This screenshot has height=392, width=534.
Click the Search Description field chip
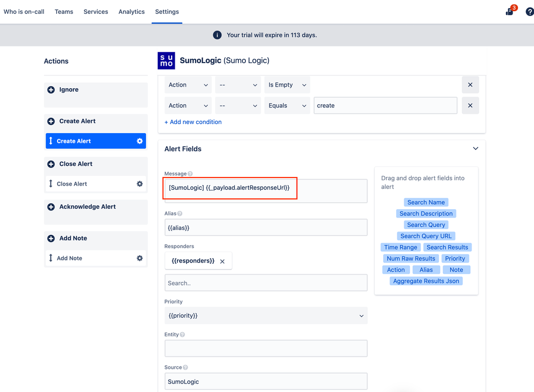426,214
